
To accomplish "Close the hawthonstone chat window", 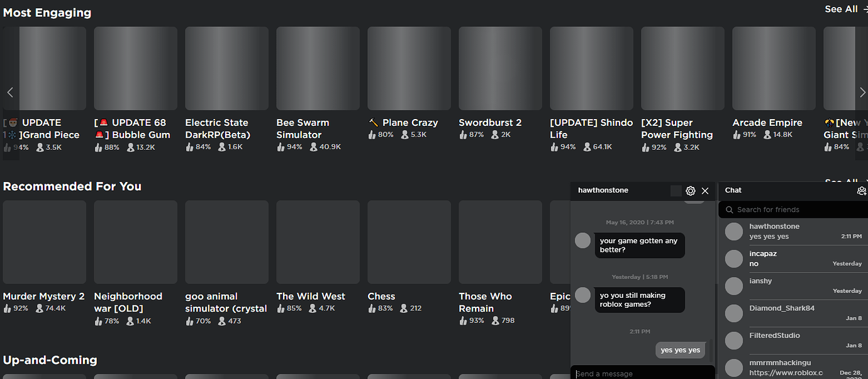I will [705, 191].
